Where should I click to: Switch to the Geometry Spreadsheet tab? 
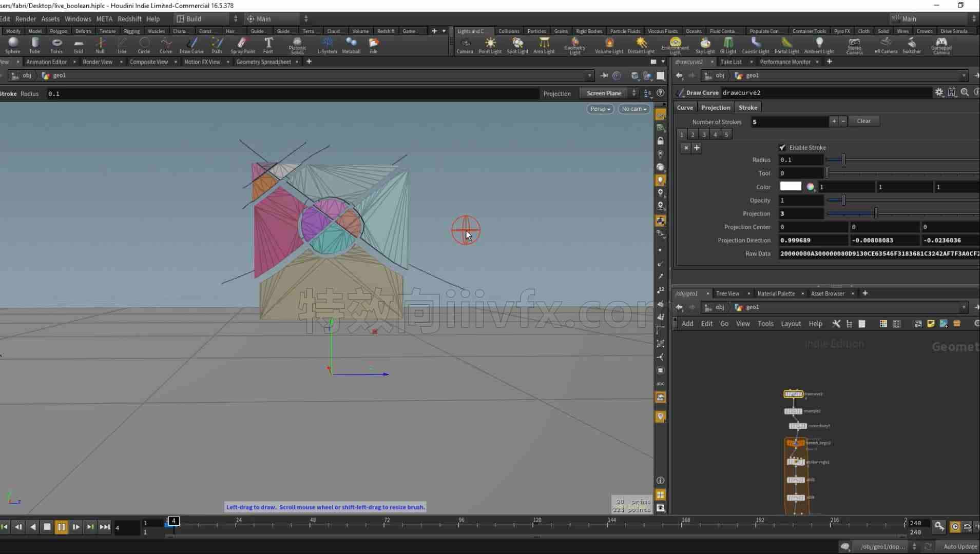[x=263, y=62]
